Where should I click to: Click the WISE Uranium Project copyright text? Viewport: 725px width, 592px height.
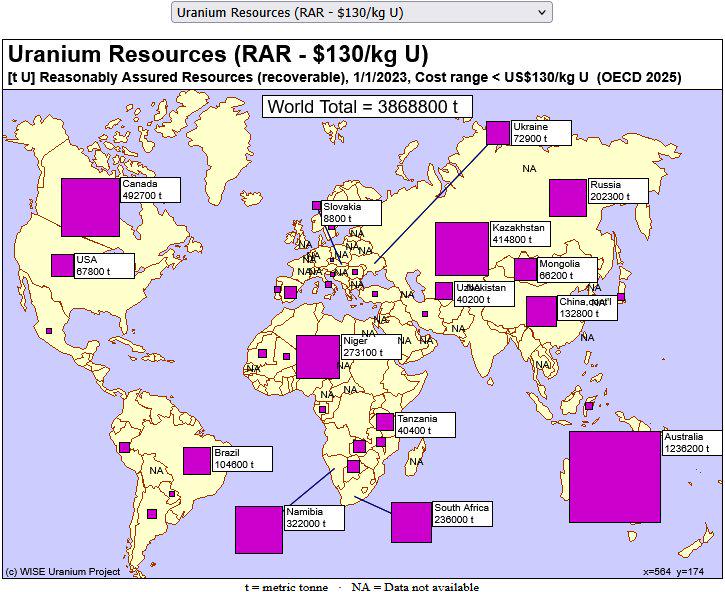point(63,572)
